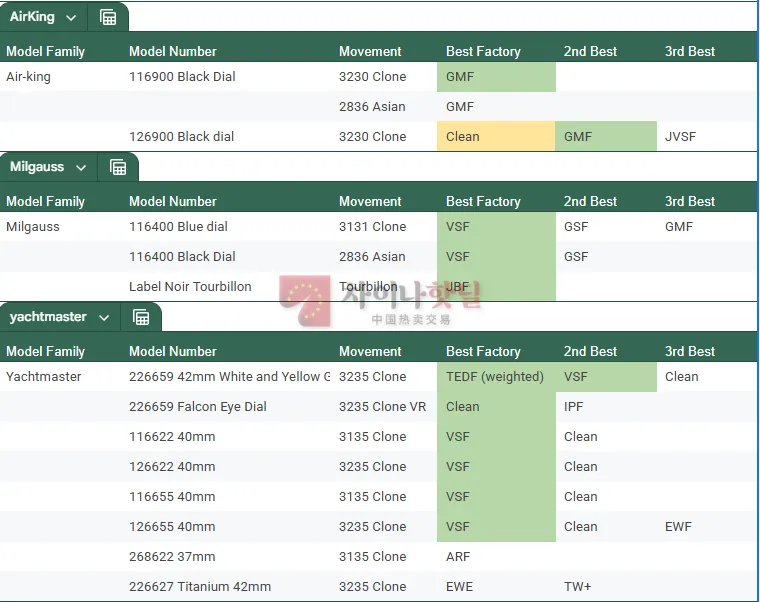760x602 pixels.
Task: Select the AirKing table tab label
Action: tap(32, 17)
